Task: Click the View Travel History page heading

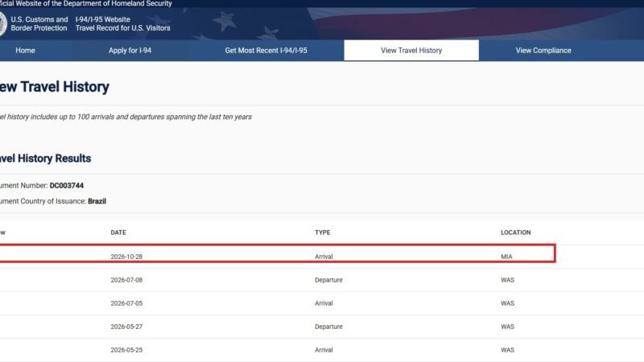Action: (x=54, y=87)
